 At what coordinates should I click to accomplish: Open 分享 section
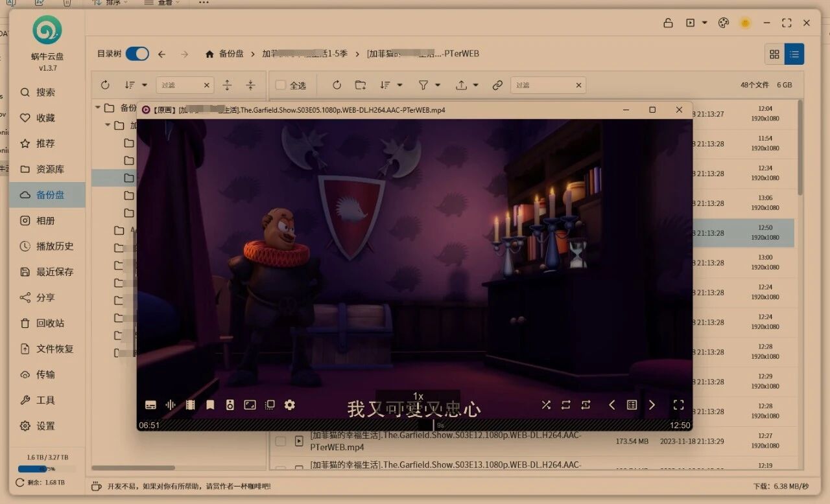47,297
